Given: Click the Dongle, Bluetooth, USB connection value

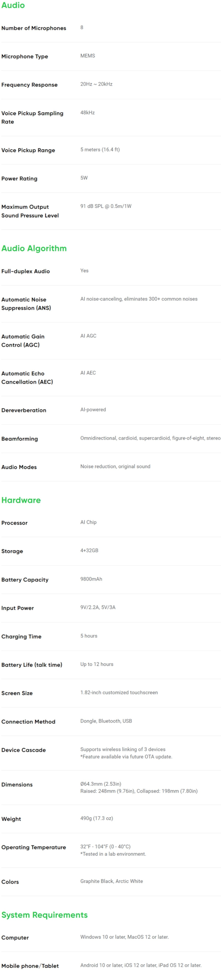Looking at the screenshot, I should point(106,721).
